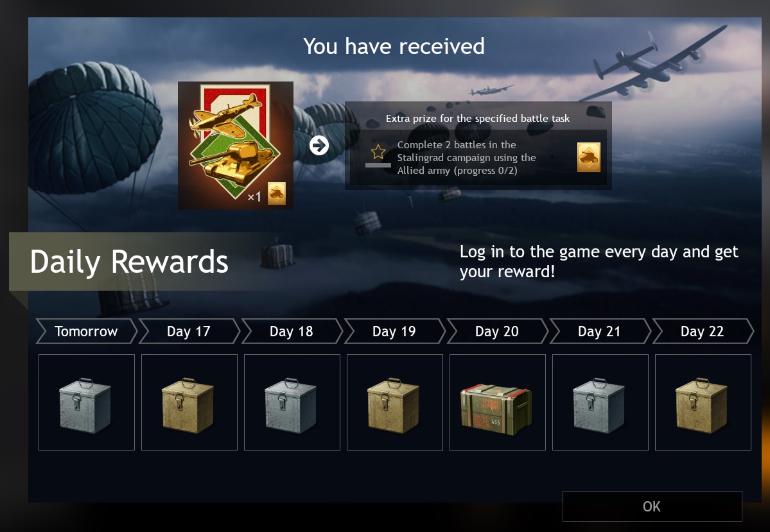770x532 pixels.
Task: Click the gold tank badge in task panel
Action: pyautogui.click(x=589, y=157)
